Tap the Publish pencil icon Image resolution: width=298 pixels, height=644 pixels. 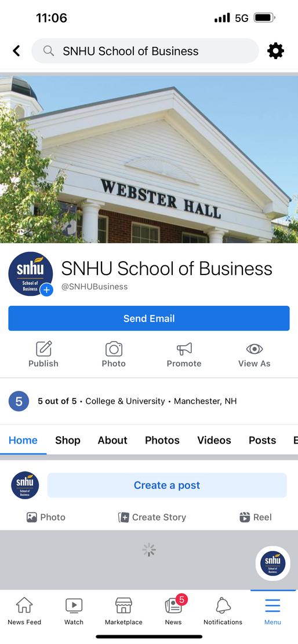(43, 349)
